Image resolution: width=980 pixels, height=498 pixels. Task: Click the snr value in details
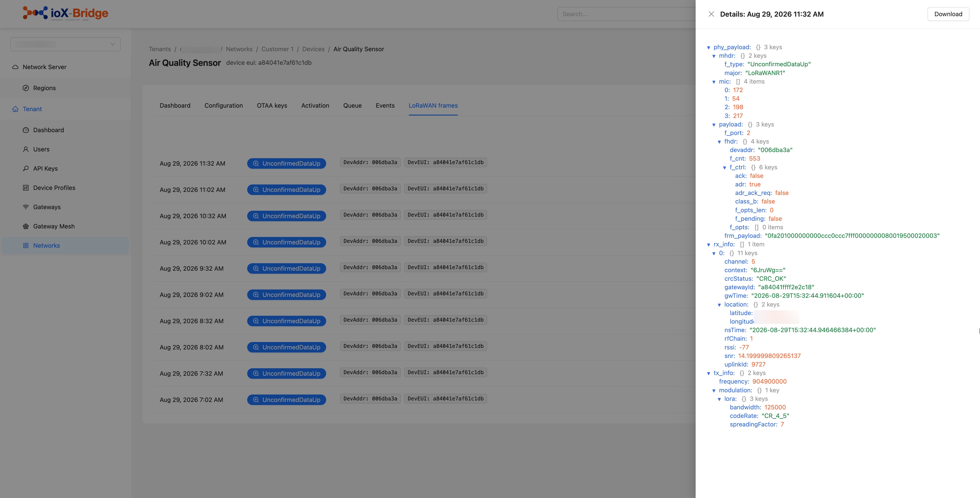769,356
